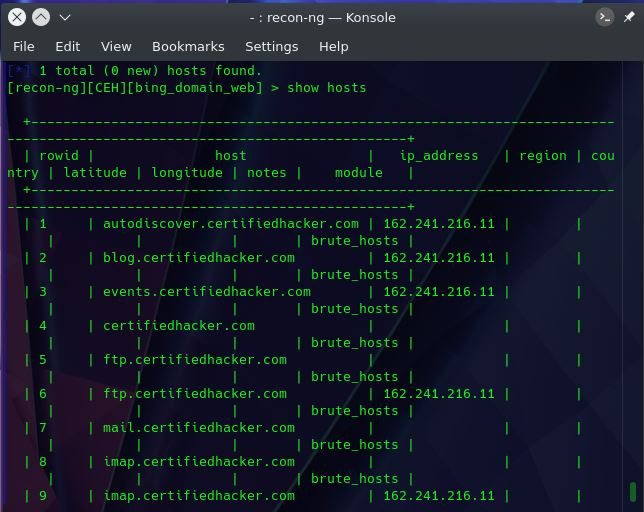
Task: Click 'imap.certifiedhacker.com' in row 8
Action: click(x=199, y=461)
